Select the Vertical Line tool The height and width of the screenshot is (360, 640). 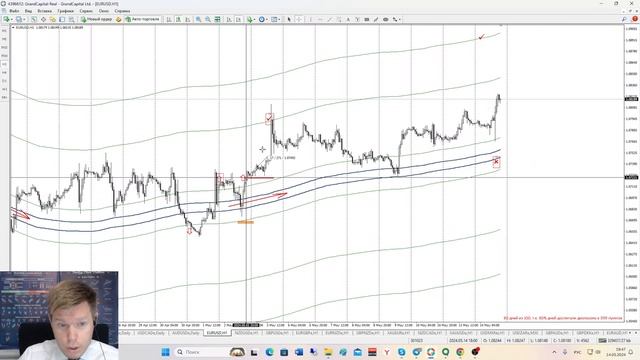[x=311, y=19]
